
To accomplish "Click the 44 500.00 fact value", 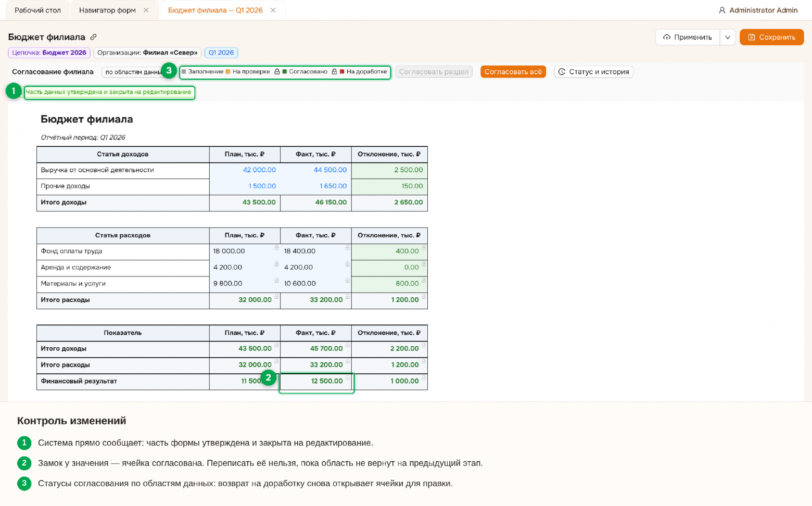I will click(330, 170).
